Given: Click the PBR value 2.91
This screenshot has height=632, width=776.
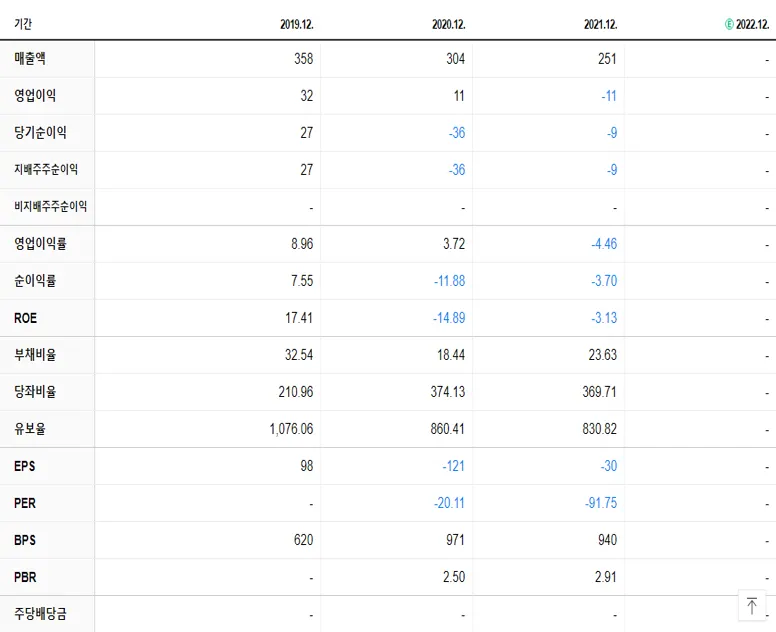Looking at the screenshot, I should click(x=606, y=577).
